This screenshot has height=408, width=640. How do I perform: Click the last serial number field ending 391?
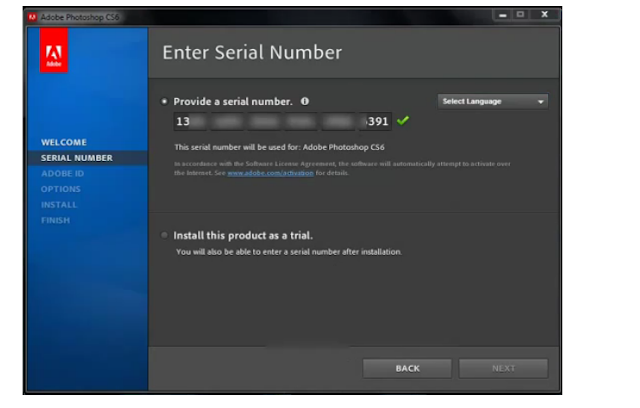tap(375, 121)
